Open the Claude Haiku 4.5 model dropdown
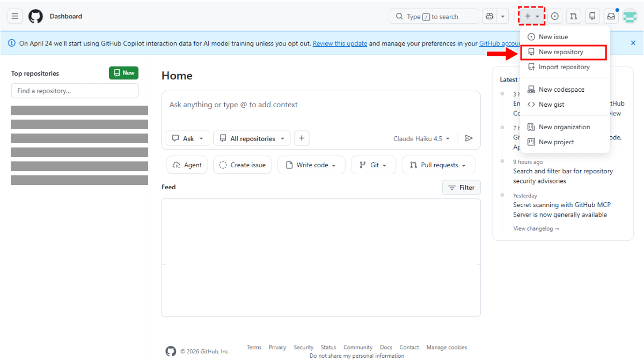 pyautogui.click(x=422, y=138)
